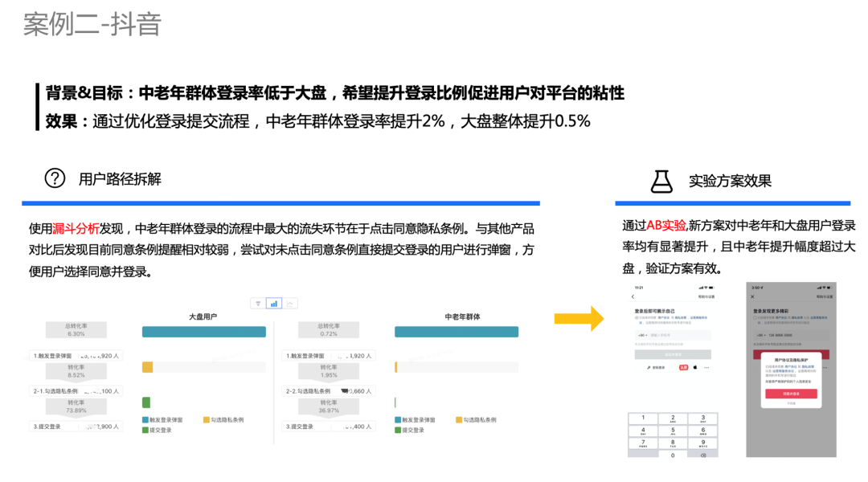
Task: Tap keypad digit 4
Action: pos(643,431)
